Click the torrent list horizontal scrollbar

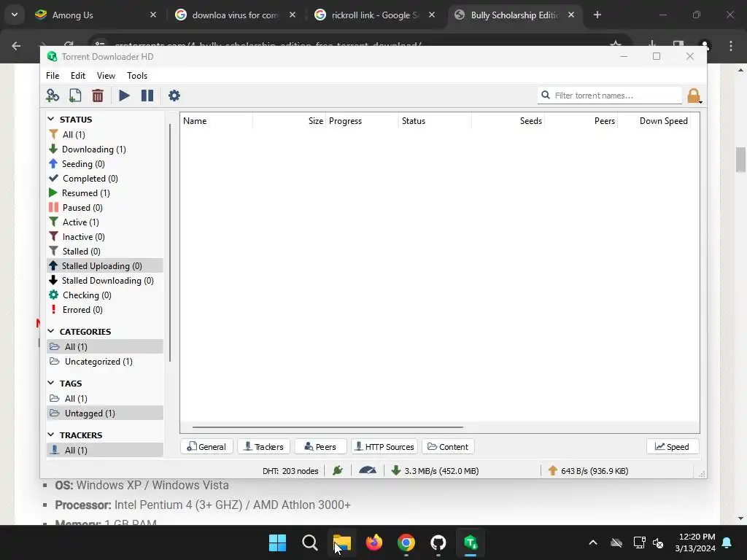click(328, 427)
